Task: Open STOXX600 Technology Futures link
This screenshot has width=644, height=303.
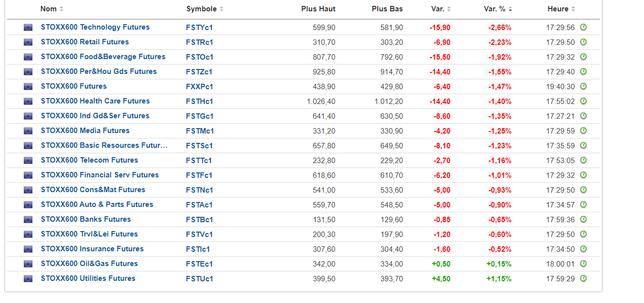Action: (95, 27)
